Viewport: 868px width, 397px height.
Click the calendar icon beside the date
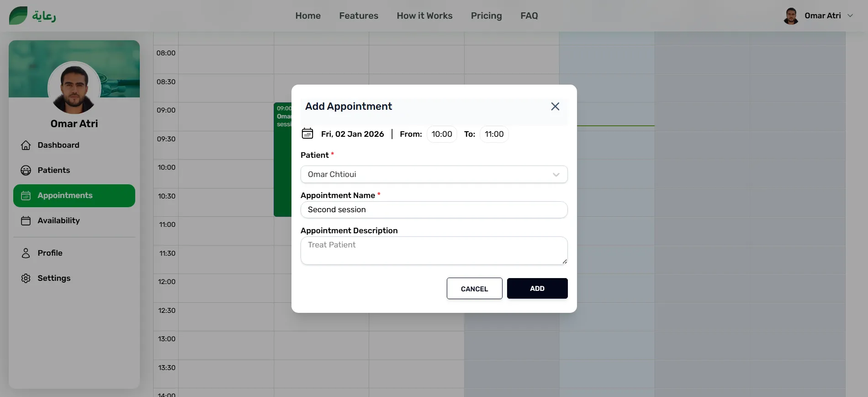click(x=307, y=134)
